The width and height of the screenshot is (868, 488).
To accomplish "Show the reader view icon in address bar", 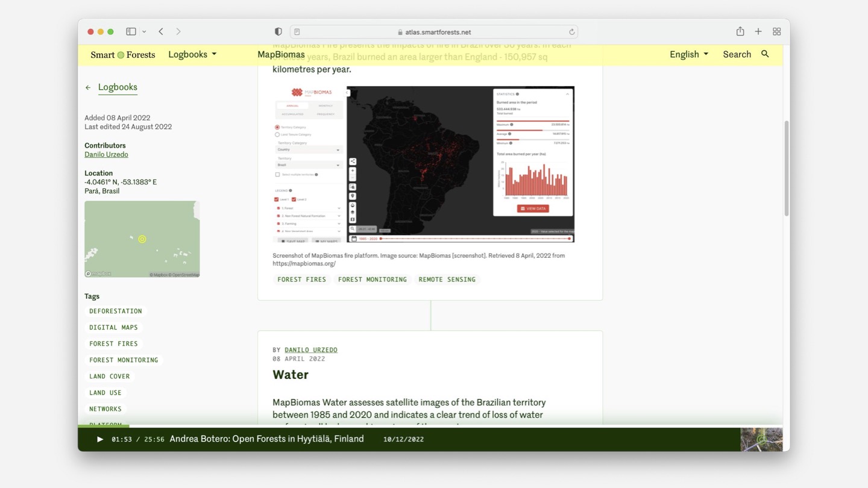I will coord(297,32).
